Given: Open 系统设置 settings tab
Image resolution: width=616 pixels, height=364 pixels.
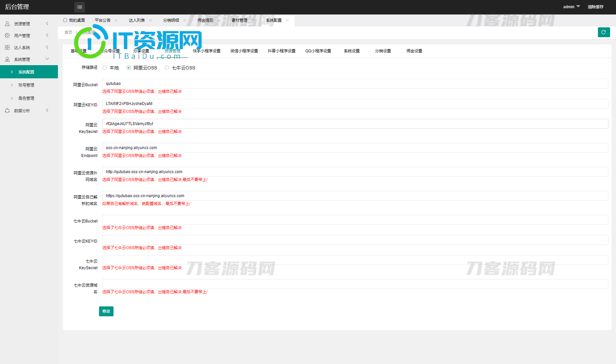Looking at the screenshot, I should click(x=352, y=51).
